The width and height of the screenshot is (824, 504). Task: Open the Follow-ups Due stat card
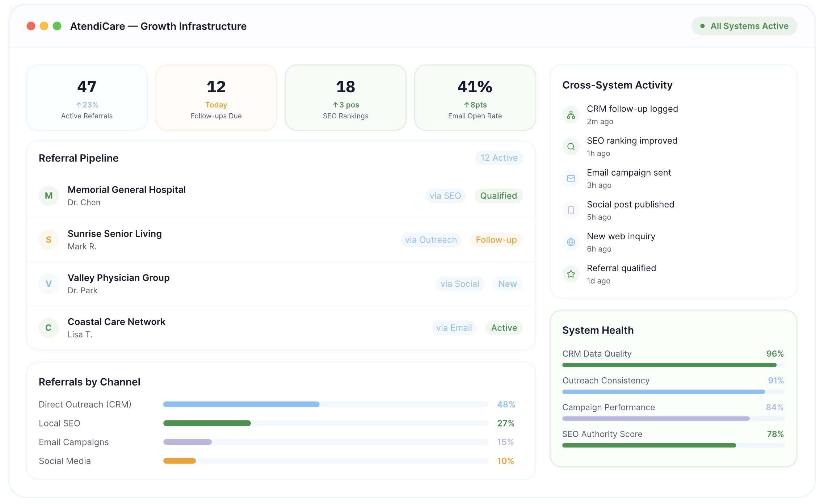pos(216,98)
